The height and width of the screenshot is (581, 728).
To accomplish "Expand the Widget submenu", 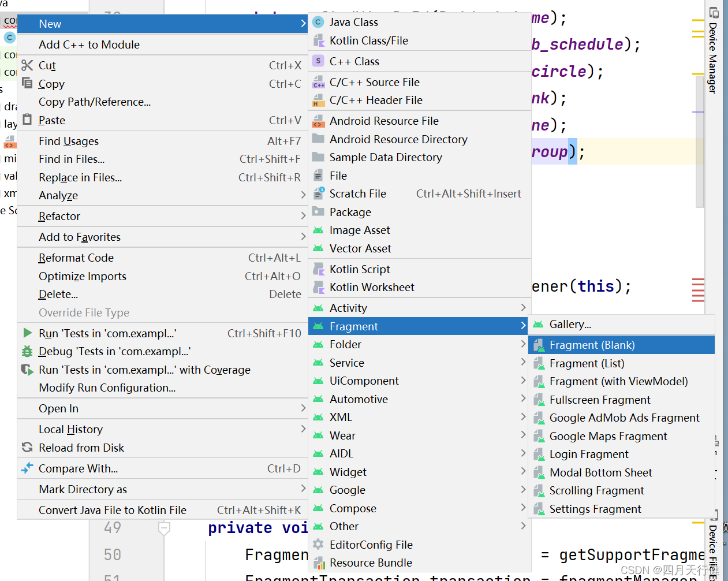I will (x=419, y=472).
